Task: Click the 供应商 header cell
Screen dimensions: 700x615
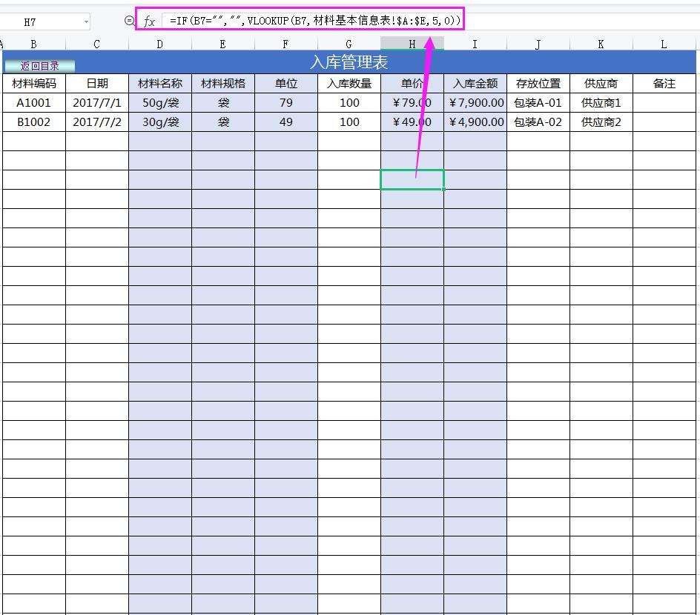Action: 601,84
